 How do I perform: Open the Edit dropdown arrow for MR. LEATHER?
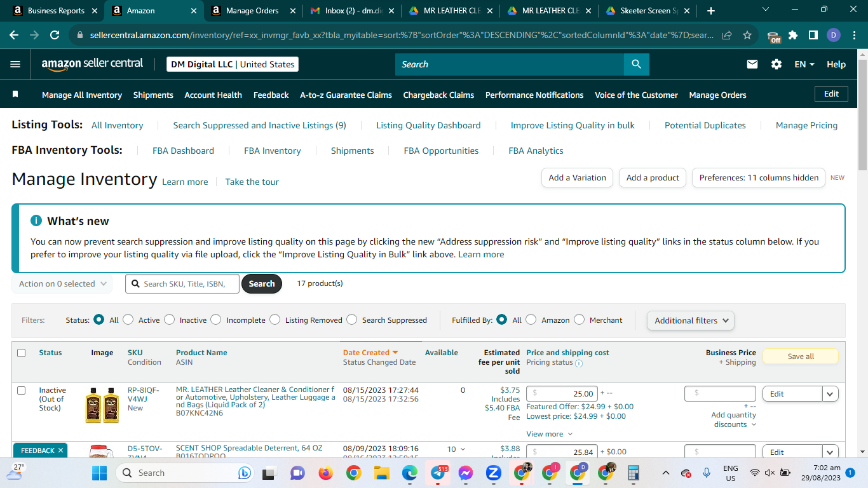pos(830,394)
